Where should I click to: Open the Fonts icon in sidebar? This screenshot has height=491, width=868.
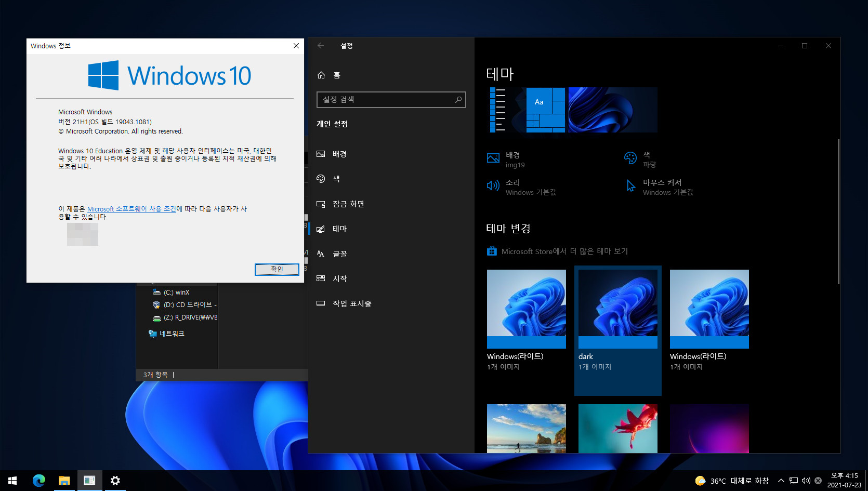coord(321,254)
